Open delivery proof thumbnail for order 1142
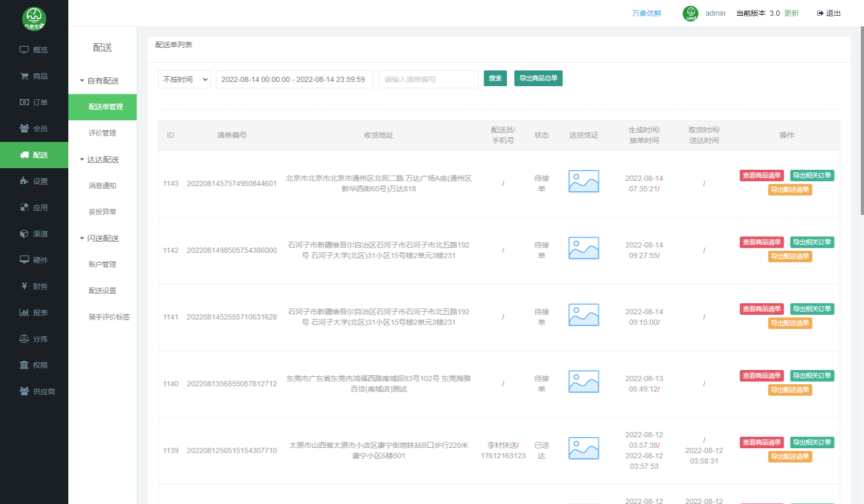 point(583,248)
